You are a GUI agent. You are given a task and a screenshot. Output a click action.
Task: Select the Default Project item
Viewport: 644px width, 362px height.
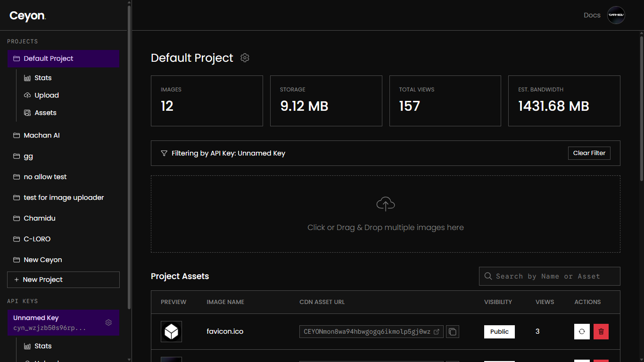click(x=63, y=58)
